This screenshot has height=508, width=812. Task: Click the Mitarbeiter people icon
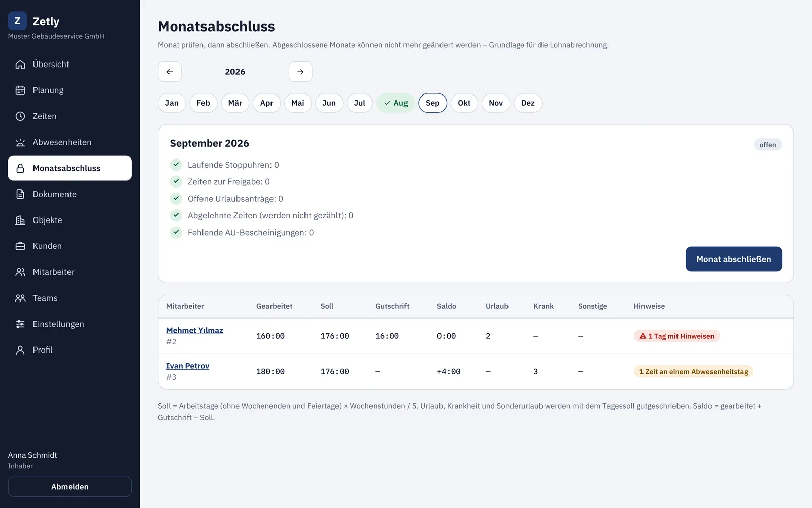pyautogui.click(x=20, y=272)
